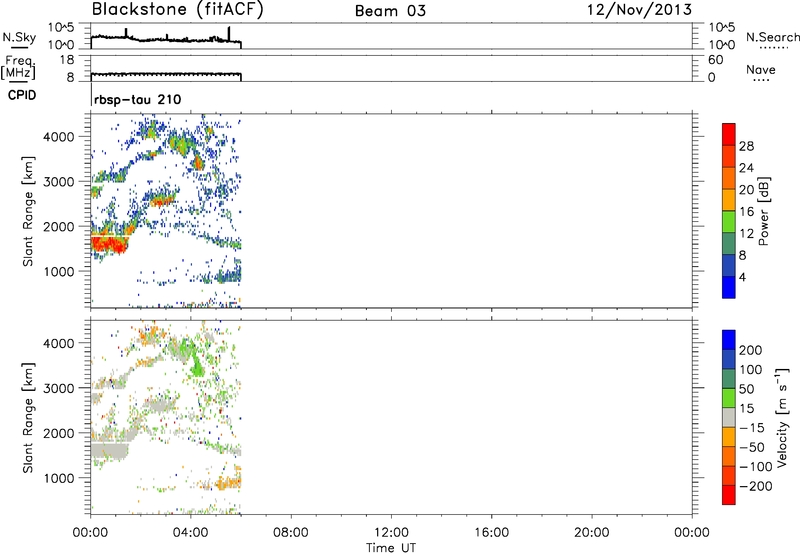Click the '-50' label on Velocity colorbar
Viewport: 800px width, 554px height.
pos(752,447)
